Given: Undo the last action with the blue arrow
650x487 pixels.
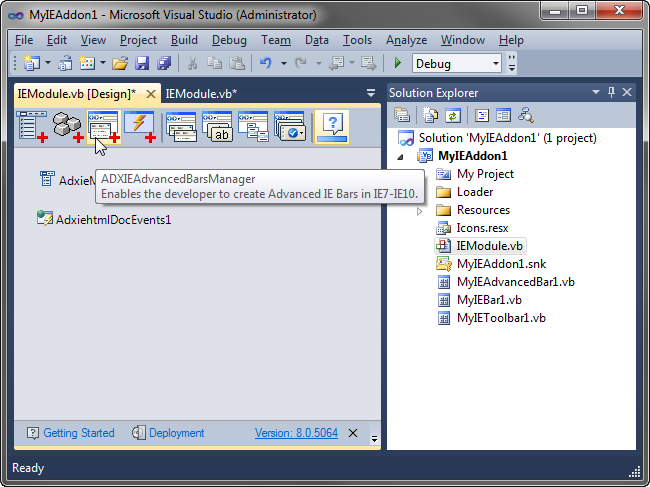Looking at the screenshot, I should tap(265, 63).
